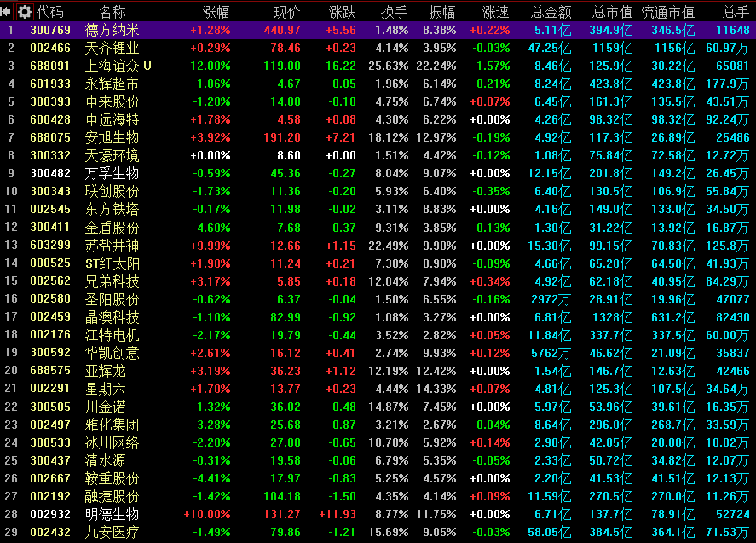Sort by 振幅 column header
This screenshot has height=543, width=756.
tap(442, 12)
